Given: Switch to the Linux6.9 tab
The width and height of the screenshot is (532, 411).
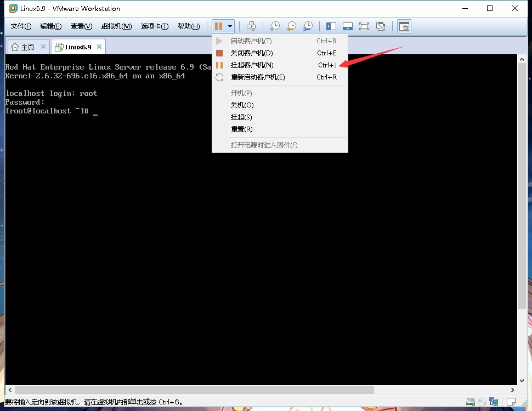Looking at the screenshot, I should point(78,47).
